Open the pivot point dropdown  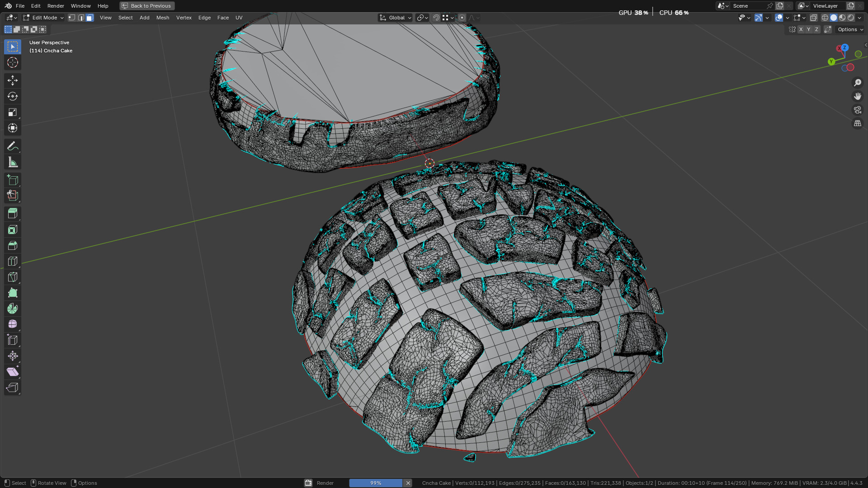(x=422, y=18)
